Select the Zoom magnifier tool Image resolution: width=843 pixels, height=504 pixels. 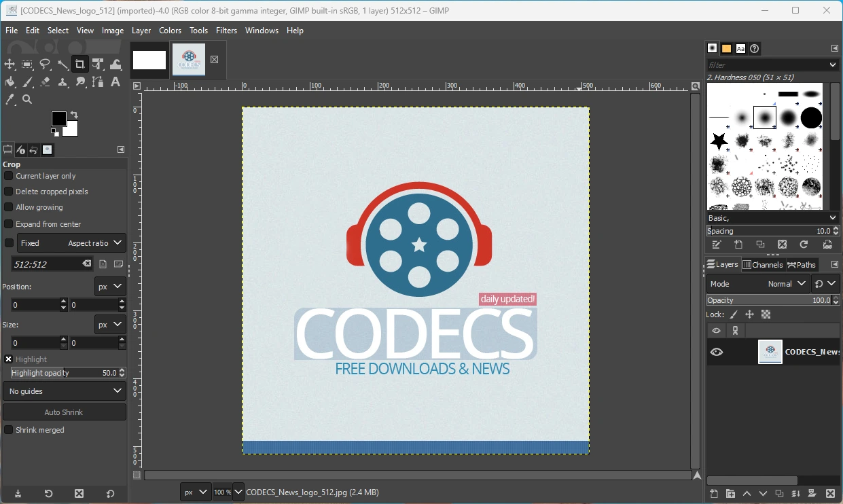pyautogui.click(x=27, y=100)
